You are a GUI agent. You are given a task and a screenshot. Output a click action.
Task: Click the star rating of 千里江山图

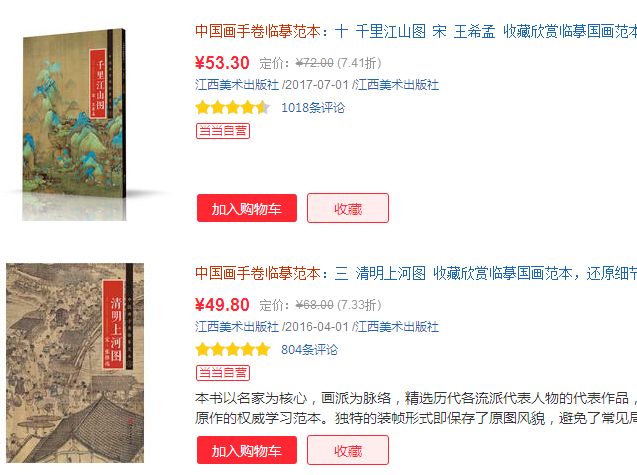tap(233, 108)
